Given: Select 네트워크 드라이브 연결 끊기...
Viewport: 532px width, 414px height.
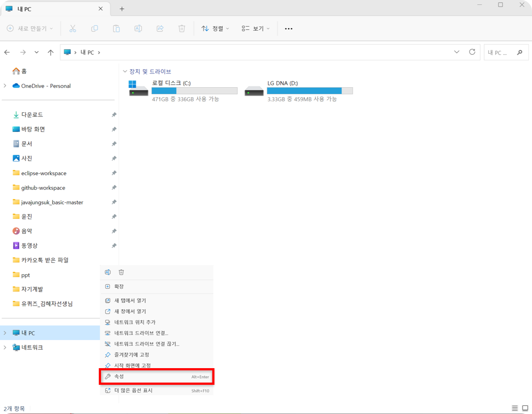Looking at the screenshot, I should click(157, 344).
